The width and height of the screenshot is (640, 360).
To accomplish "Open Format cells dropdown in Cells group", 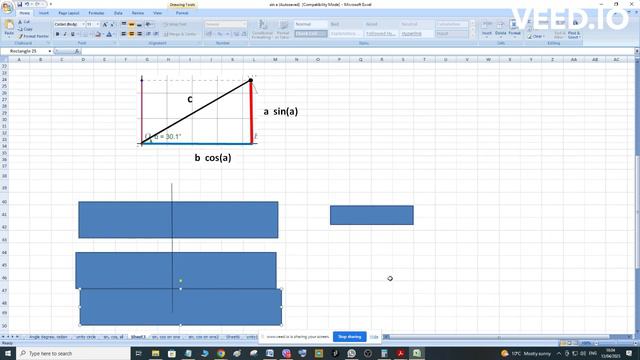I will pyautogui.click(x=514, y=29).
